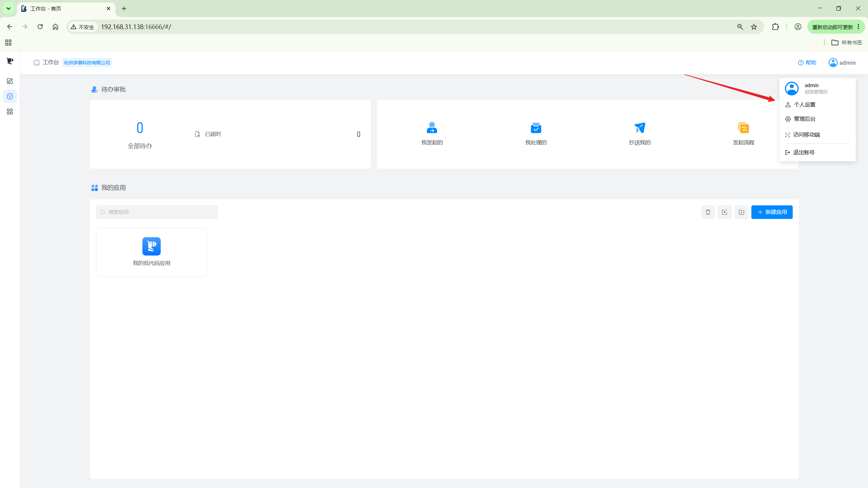
Task: Click the browser address bar URL
Action: pos(136,27)
